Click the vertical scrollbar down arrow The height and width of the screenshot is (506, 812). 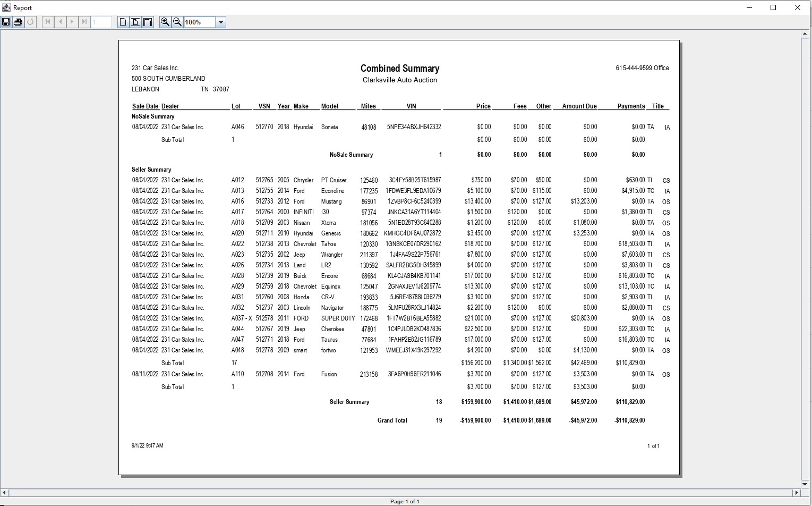pyautogui.click(x=805, y=485)
